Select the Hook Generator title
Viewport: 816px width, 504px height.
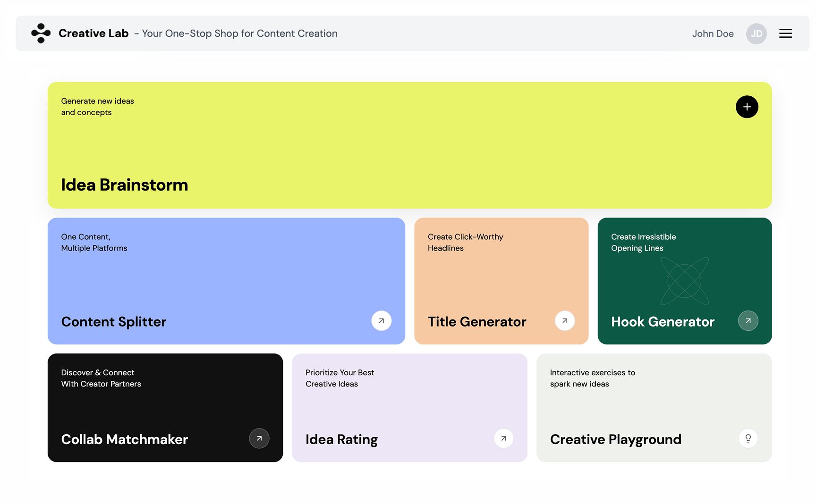(x=663, y=322)
